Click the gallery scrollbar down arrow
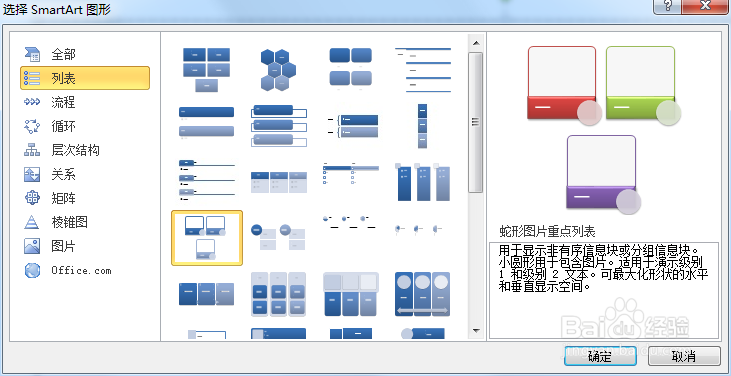Screen dimensions: 731x376 click(x=476, y=331)
